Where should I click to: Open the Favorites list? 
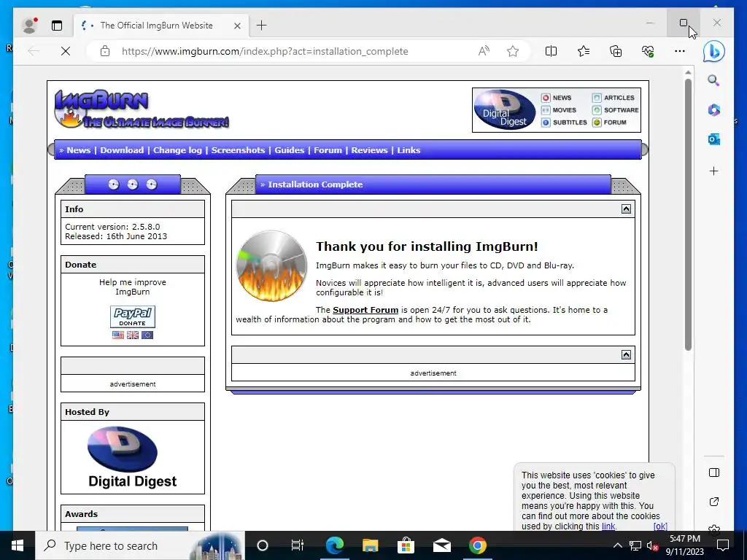coord(583,51)
